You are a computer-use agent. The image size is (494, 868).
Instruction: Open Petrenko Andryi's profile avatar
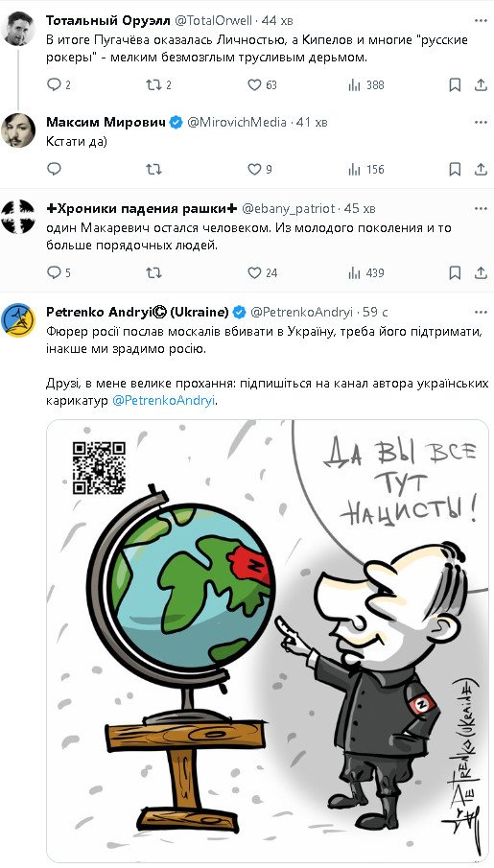click(x=18, y=319)
